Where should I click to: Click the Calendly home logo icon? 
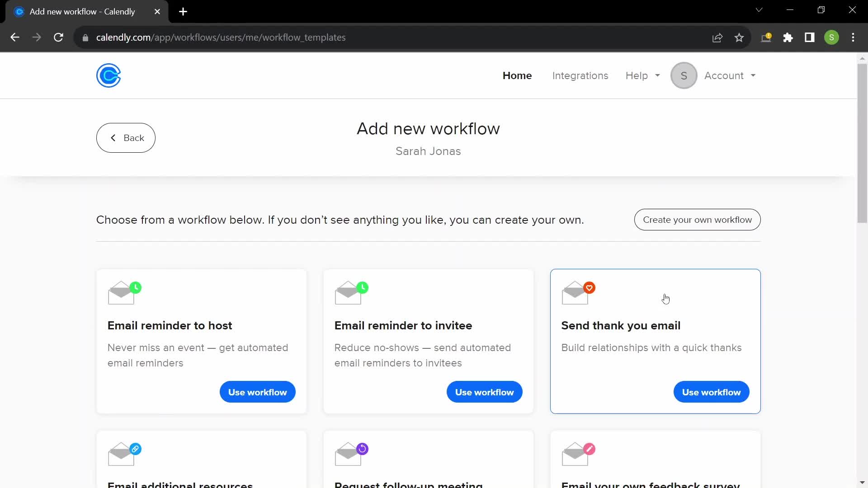tap(108, 75)
